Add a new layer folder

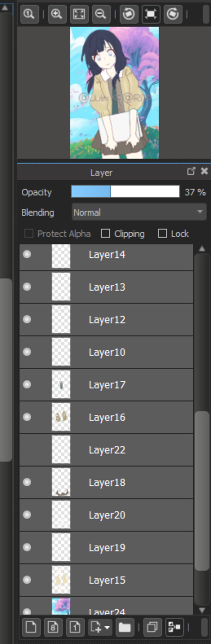coord(125,627)
